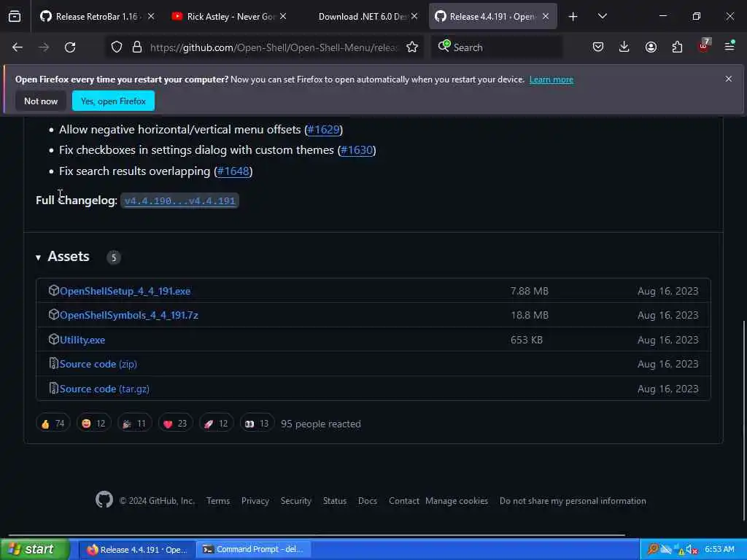Open pull request #1630

(357, 150)
